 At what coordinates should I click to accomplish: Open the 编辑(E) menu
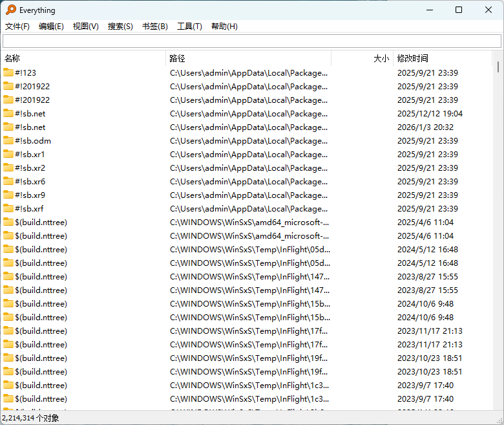pyautogui.click(x=51, y=27)
